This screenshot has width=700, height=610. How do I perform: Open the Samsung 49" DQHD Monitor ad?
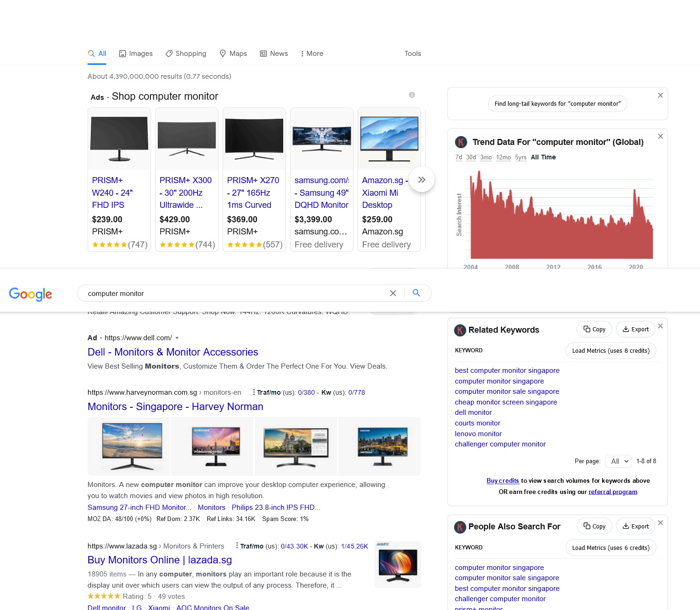coord(321,192)
